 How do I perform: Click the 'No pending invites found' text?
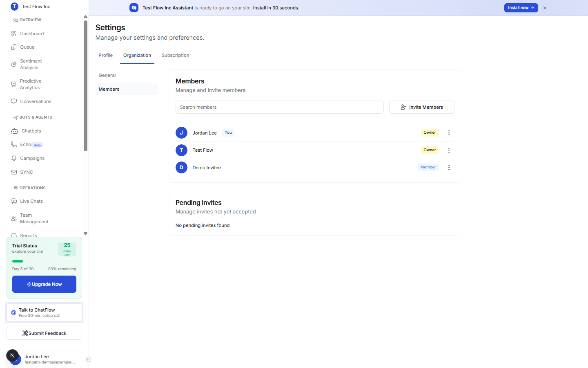tap(203, 225)
